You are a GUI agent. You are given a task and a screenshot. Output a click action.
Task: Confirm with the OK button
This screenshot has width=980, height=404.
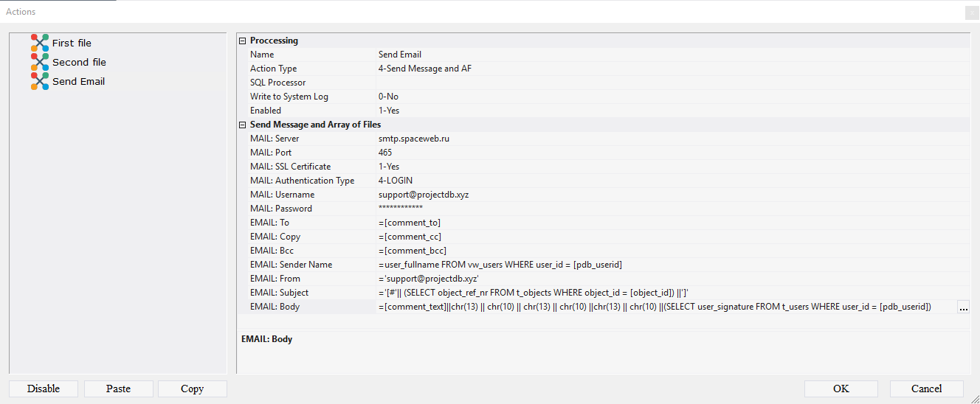point(841,389)
